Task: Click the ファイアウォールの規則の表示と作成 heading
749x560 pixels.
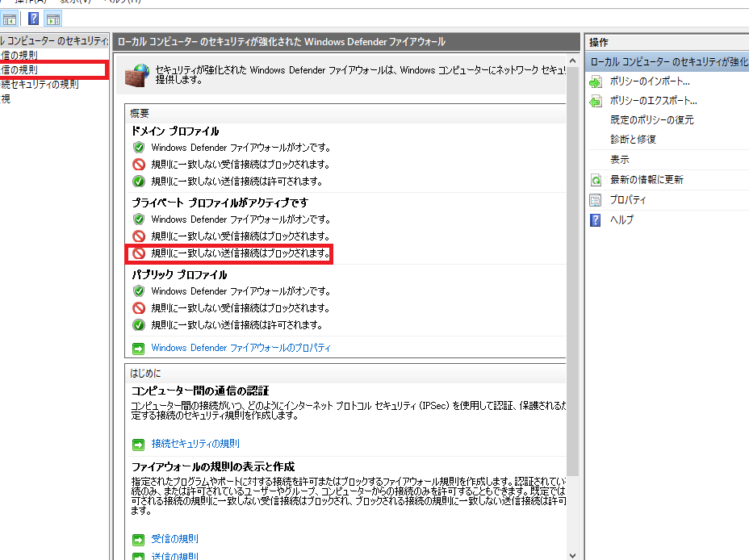Action: [213, 466]
